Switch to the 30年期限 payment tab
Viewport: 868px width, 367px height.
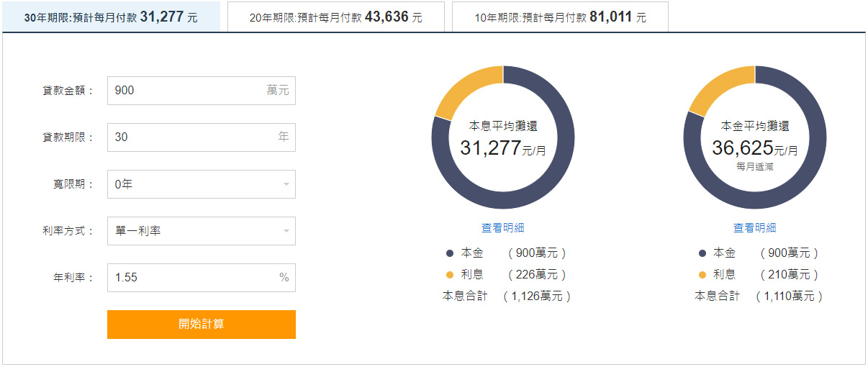(x=111, y=17)
